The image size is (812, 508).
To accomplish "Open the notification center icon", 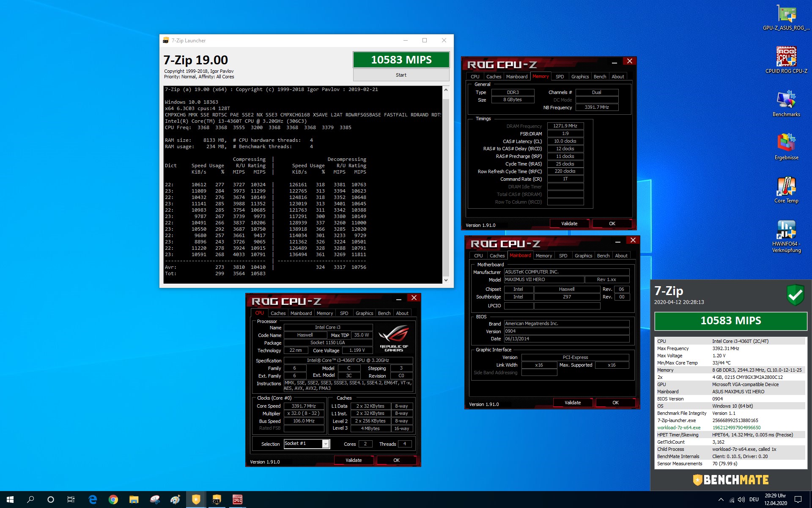I will [x=798, y=500].
